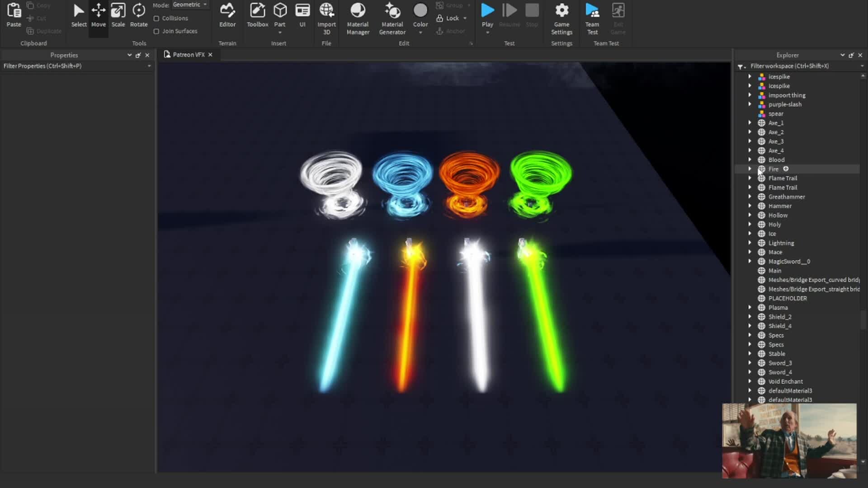This screenshot has width=868, height=488.
Task: Switch to the Patreon VFX tab
Action: [189, 55]
